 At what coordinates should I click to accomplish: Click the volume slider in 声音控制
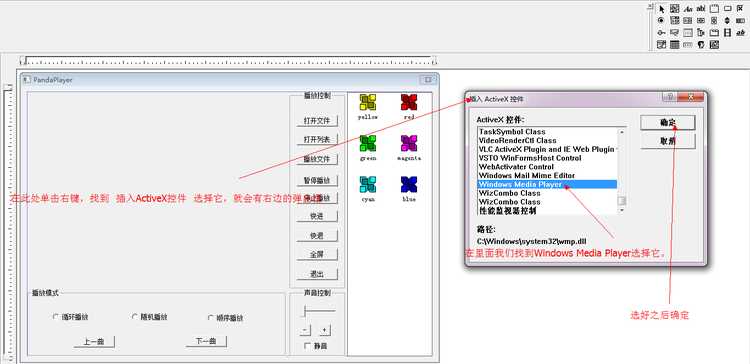click(x=319, y=311)
